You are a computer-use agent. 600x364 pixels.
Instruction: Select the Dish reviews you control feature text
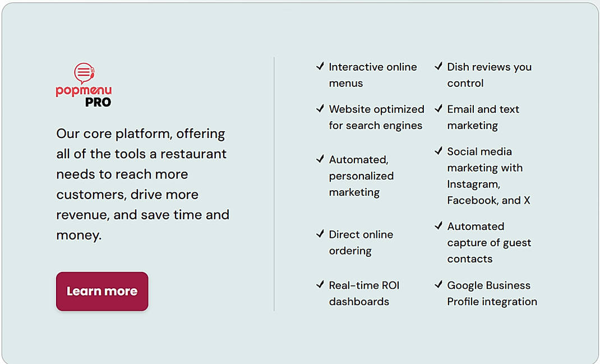tap(489, 75)
